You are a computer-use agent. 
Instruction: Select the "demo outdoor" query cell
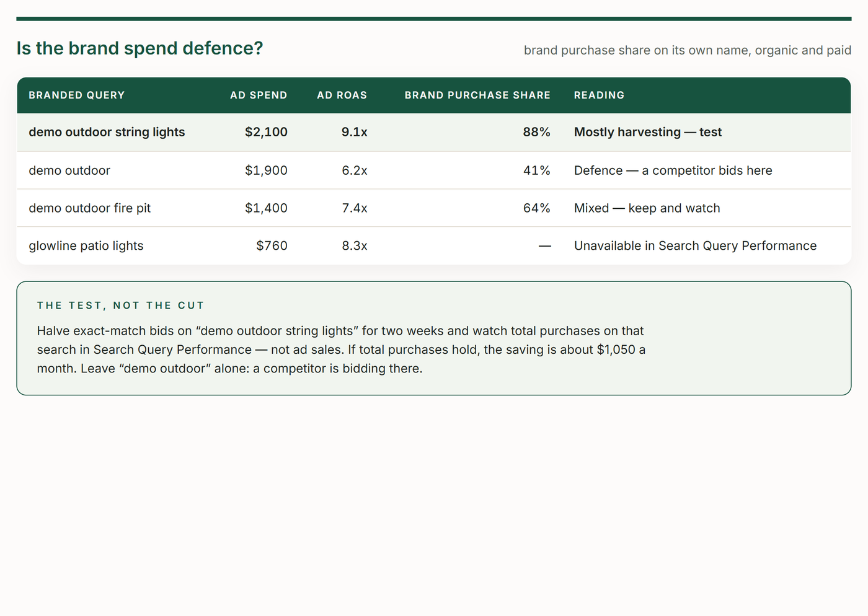click(x=69, y=170)
